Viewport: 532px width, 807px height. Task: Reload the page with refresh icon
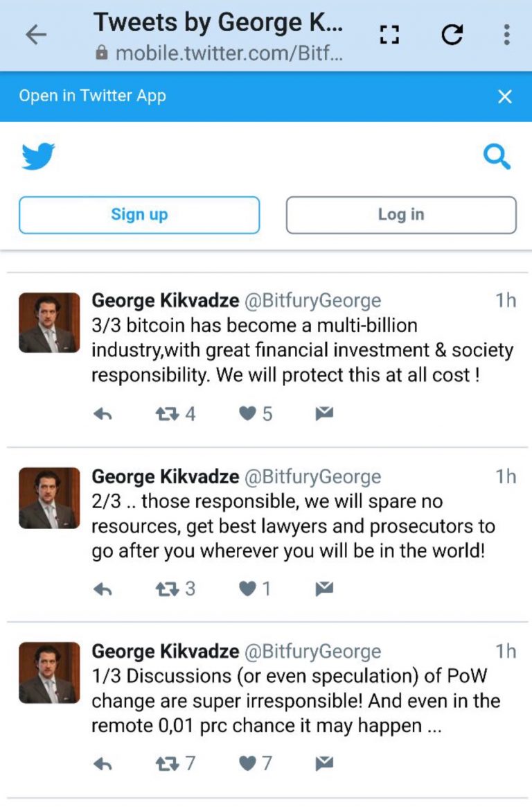click(452, 35)
